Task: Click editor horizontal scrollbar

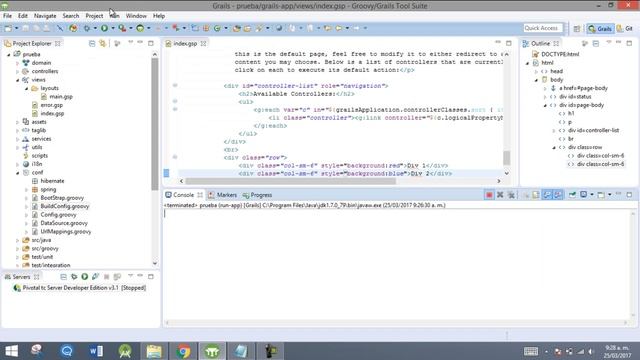Action: coord(290,181)
